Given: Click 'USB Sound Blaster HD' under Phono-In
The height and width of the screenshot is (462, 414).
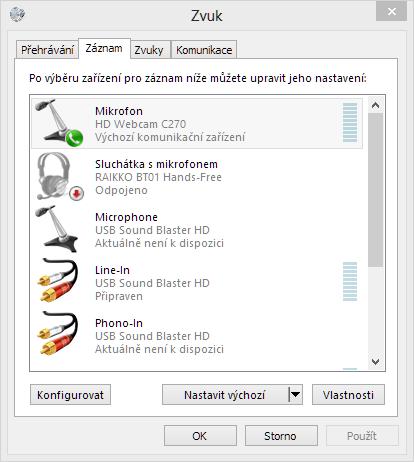Looking at the screenshot, I should point(152,336).
